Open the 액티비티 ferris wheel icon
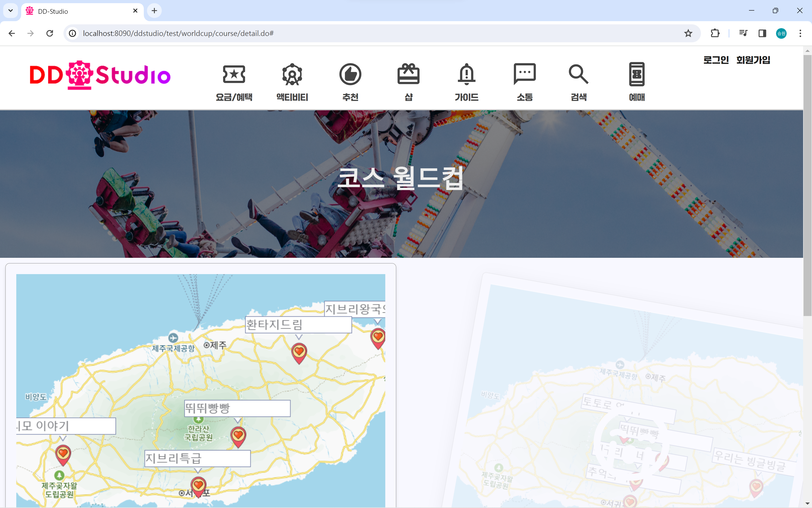 pos(292,74)
